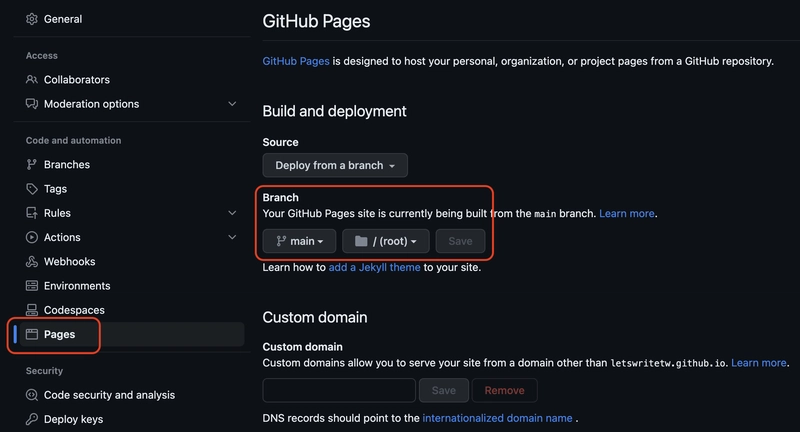Click the branch icon in main selector
The width and height of the screenshot is (800, 432).
point(281,241)
